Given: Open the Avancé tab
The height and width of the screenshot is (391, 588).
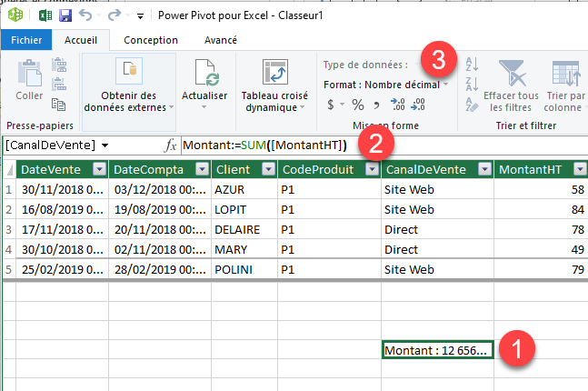Looking at the screenshot, I should (221, 40).
